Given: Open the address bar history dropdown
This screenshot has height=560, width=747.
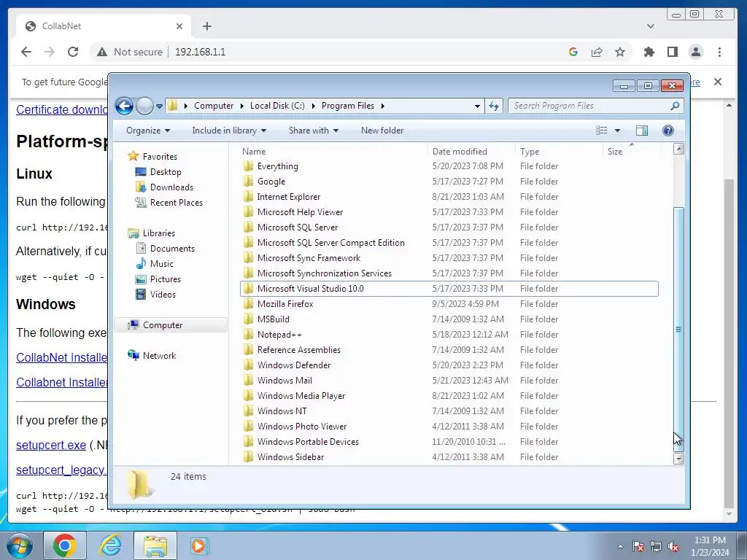Looking at the screenshot, I should tap(477, 106).
